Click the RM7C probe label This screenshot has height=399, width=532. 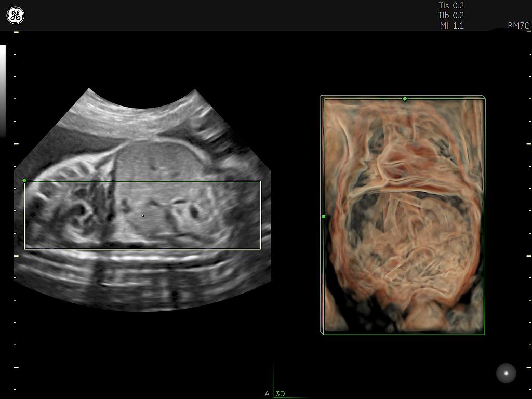click(x=518, y=25)
